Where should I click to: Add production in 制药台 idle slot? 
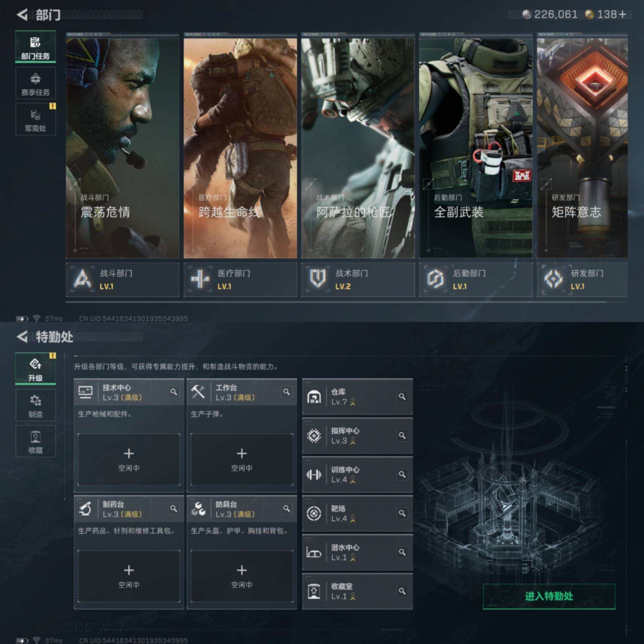point(129,576)
